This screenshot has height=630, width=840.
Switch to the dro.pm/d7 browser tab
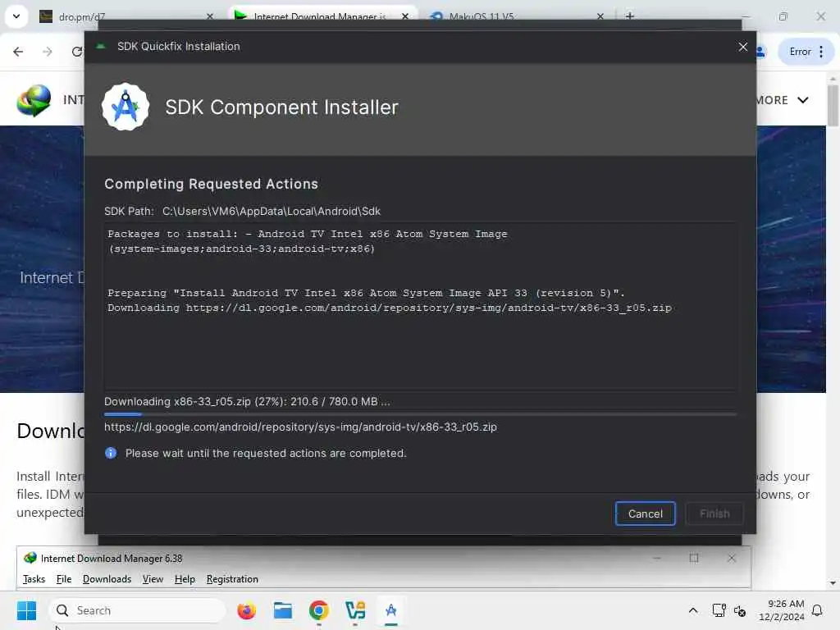pos(123,16)
